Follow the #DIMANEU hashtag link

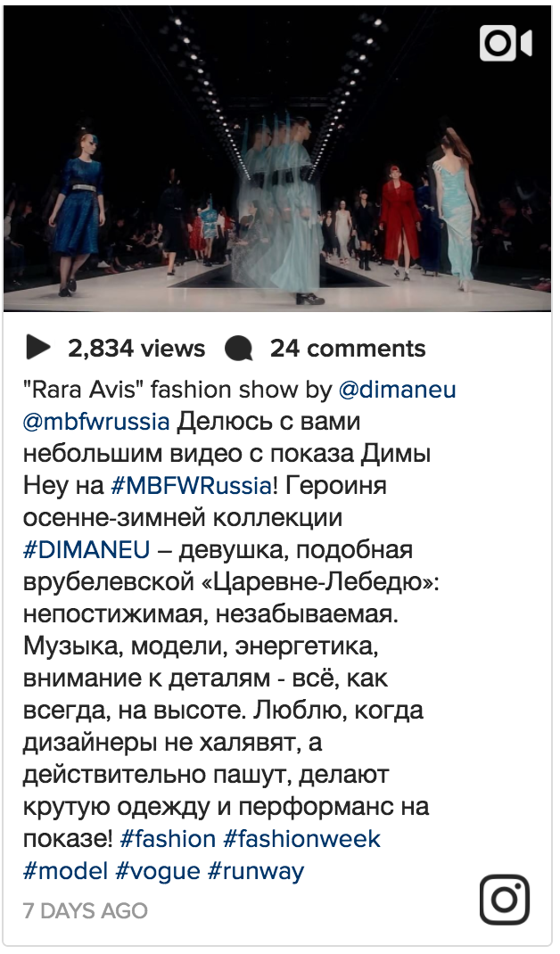pyautogui.click(x=86, y=550)
